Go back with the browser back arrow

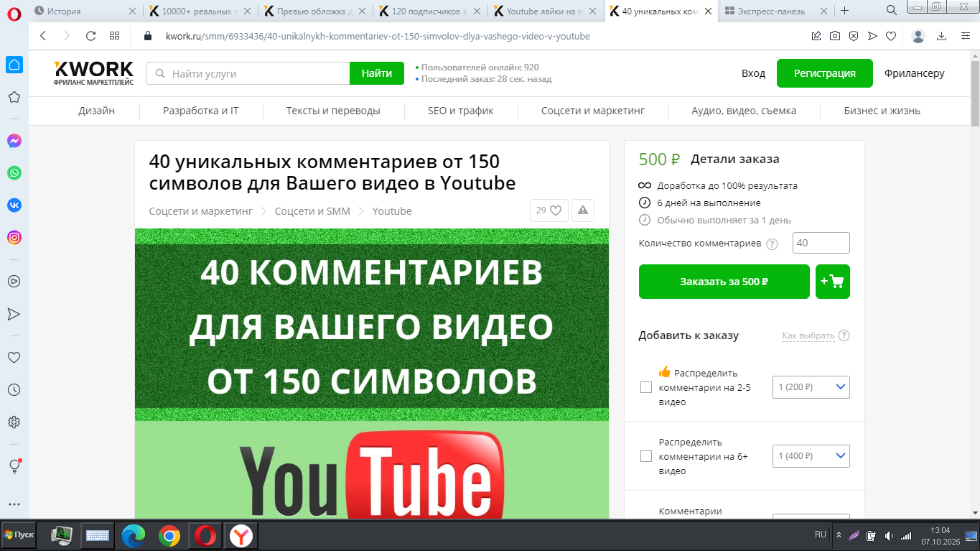[43, 36]
